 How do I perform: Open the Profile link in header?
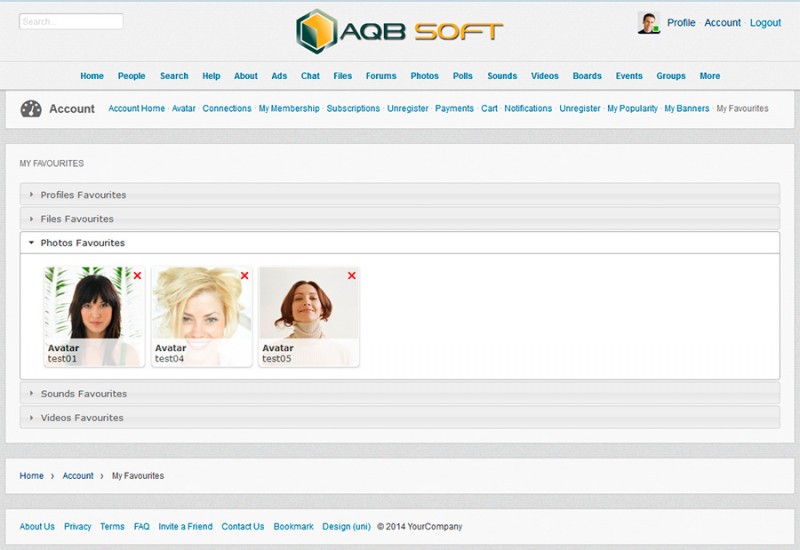coord(681,22)
